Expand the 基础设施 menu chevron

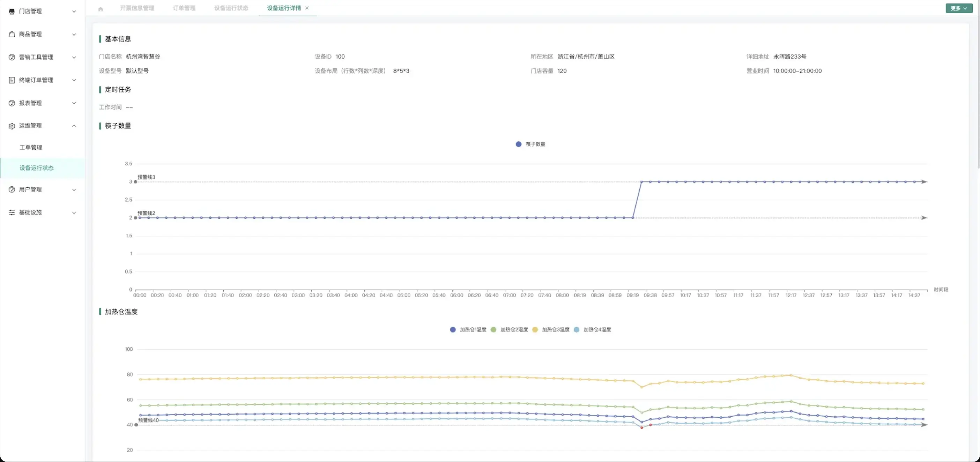click(74, 213)
